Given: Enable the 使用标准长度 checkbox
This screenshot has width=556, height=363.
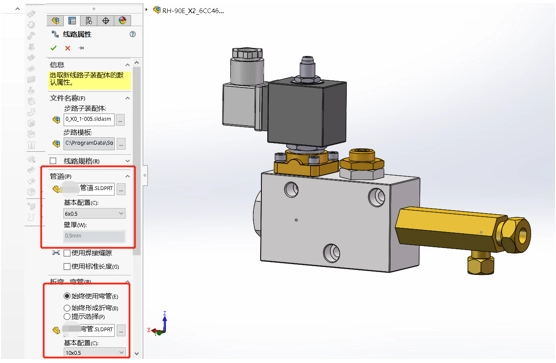Looking at the screenshot, I should click(x=67, y=266).
